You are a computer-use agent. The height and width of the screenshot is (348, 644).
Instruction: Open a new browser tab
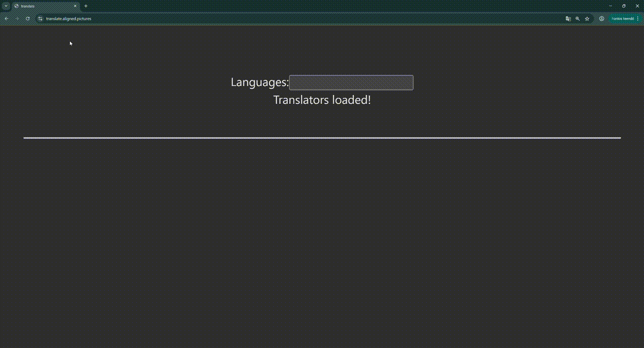click(x=86, y=6)
